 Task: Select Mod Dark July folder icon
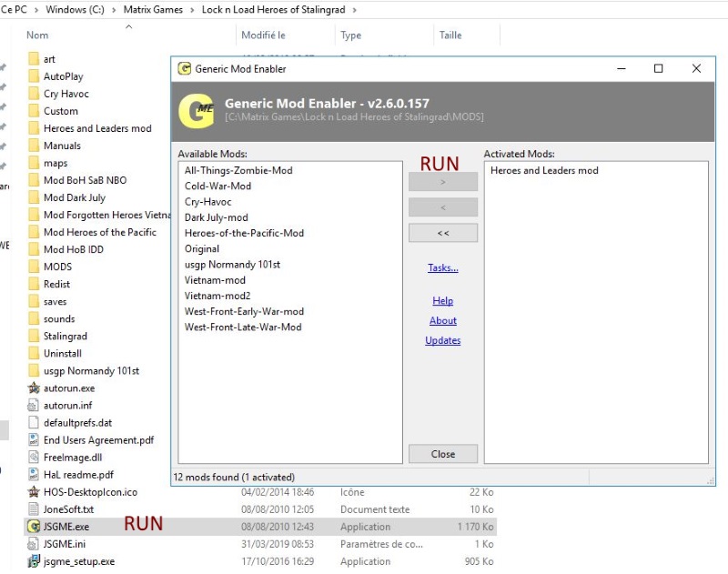coord(34,197)
